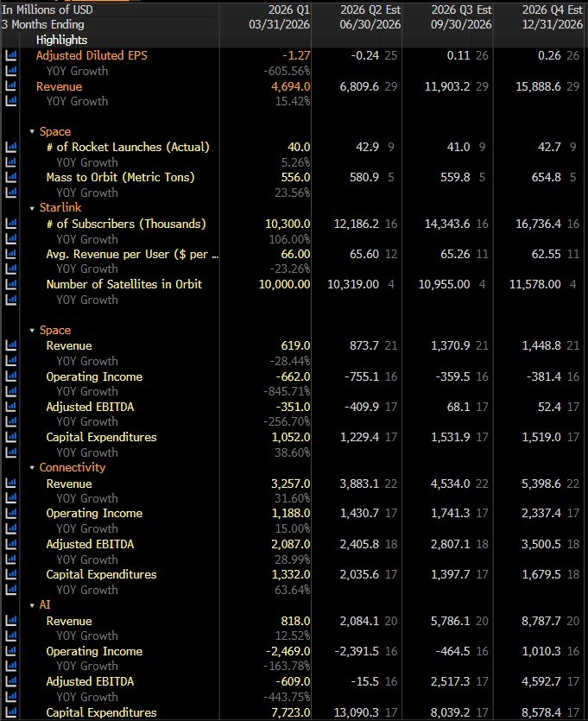
Task: Click the Adjusted Diluted EPS row label
Action: click(92, 55)
